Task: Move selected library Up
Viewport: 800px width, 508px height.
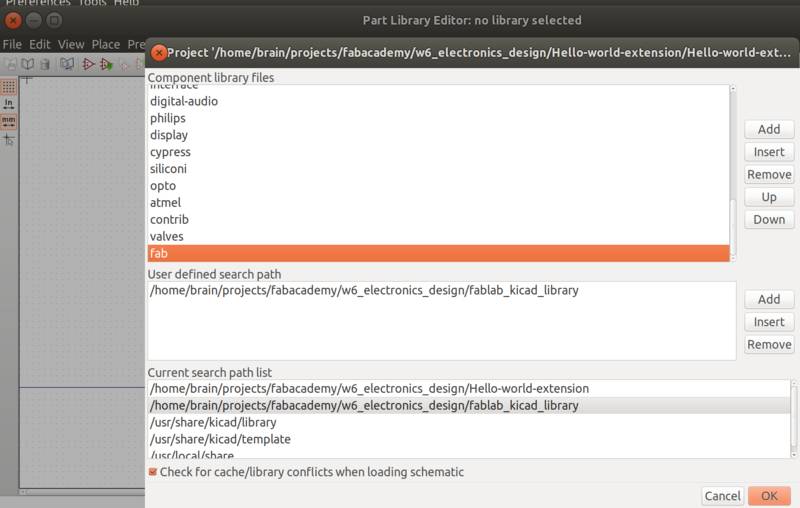Action: [x=769, y=197]
